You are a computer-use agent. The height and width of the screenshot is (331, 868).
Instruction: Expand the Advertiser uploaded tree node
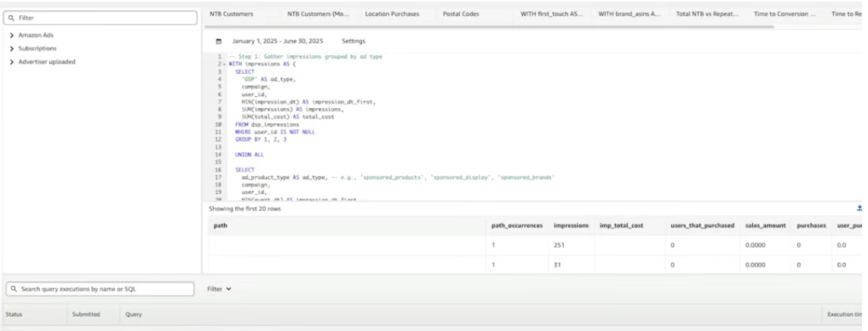pos(12,62)
